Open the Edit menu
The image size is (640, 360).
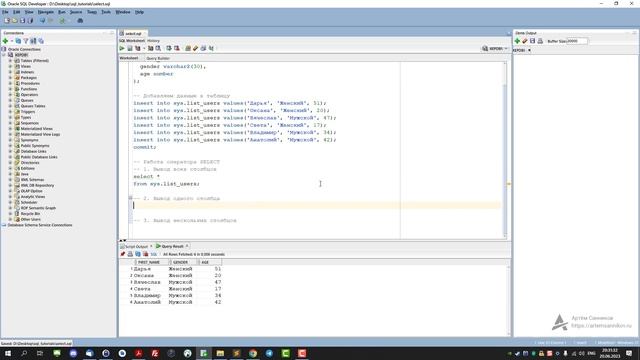click(16, 12)
